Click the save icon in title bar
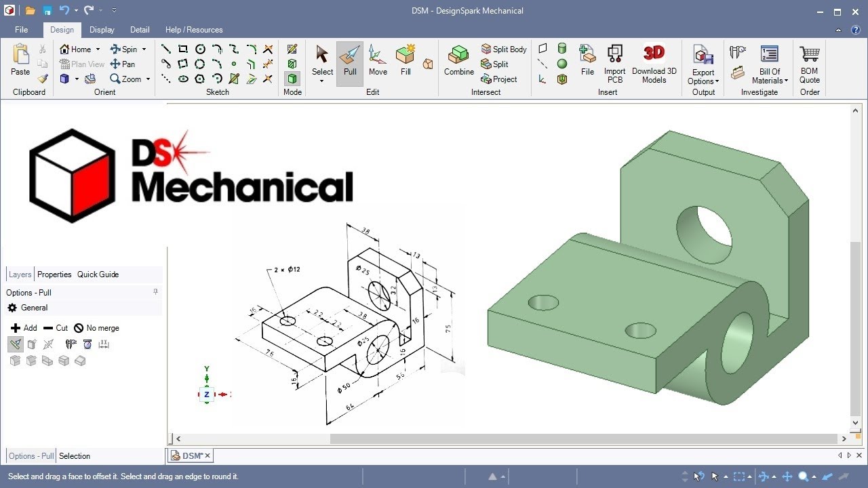 [x=47, y=10]
